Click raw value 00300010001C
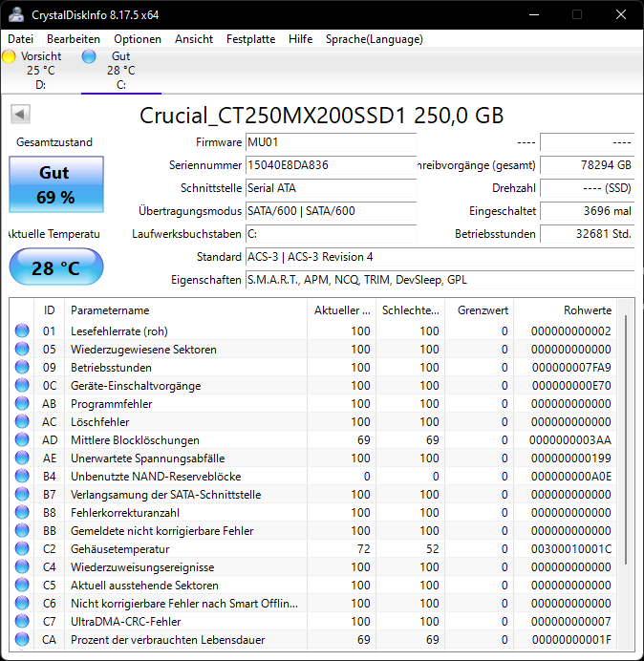 571,549
